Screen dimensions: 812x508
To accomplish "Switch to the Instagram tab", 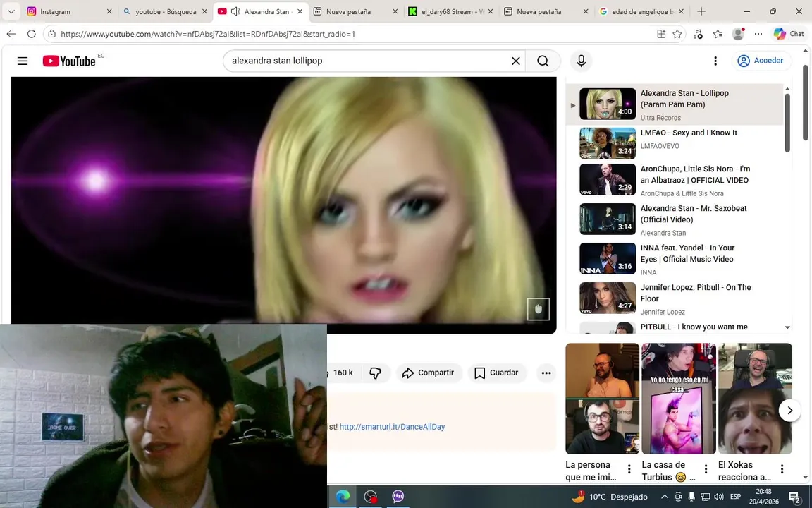I will click(x=69, y=11).
